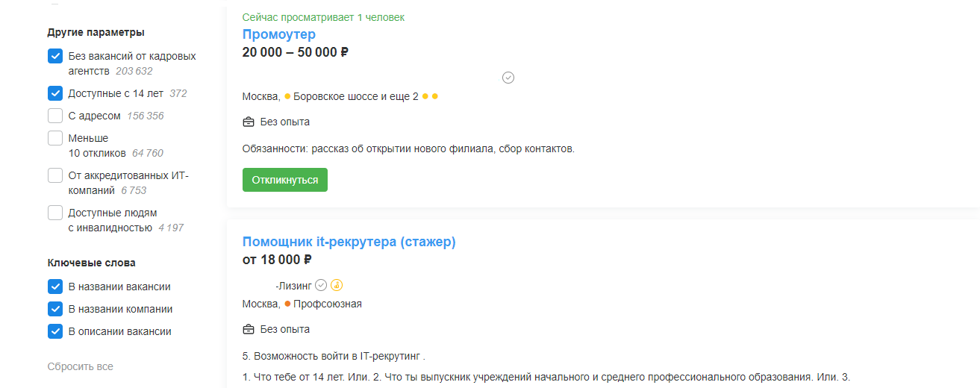The image size is (980, 388).
Task: Click the verified checkmark icon in the Промоутер card
Action: (x=508, y=78)
